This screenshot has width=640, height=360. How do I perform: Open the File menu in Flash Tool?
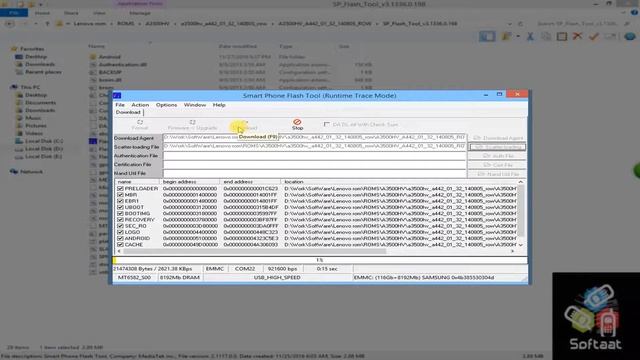(120, 105)
